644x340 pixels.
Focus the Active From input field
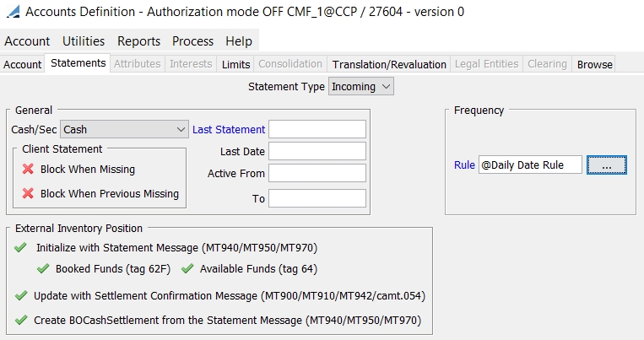tap(317, 173)
